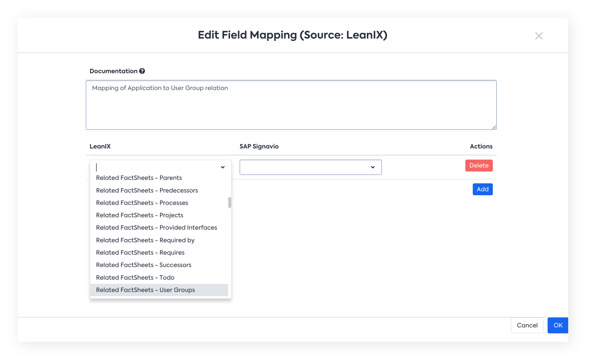Click the textarea resize handle corner
590x364 pixels.
(x=494, y=127)
